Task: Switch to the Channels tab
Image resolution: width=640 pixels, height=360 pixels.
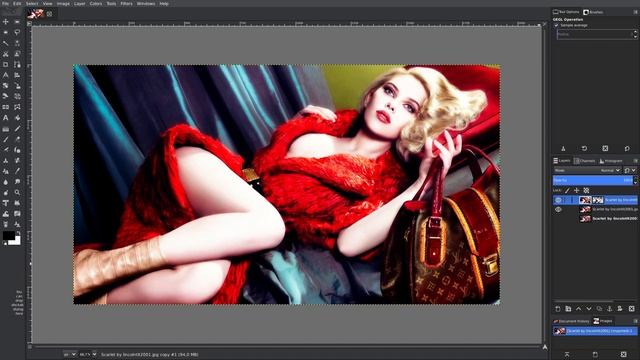Action: point(584,161)
